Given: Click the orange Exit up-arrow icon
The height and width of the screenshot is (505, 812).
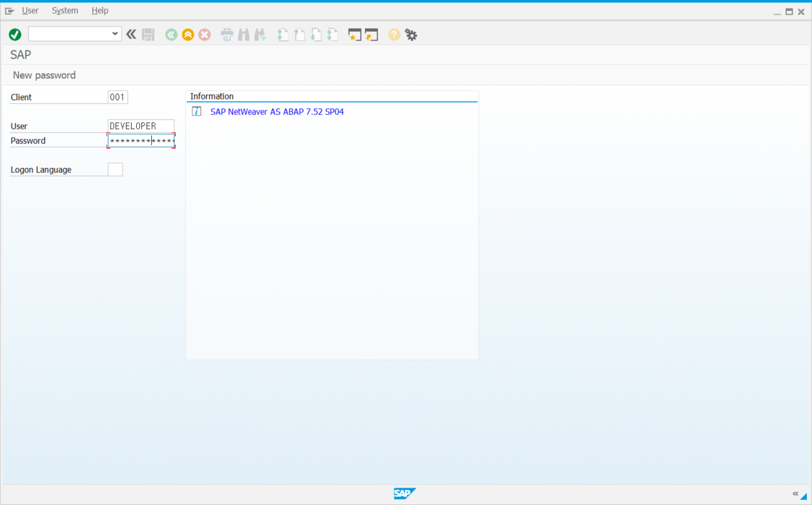Looking at the screenshot, I should [188, 35].
